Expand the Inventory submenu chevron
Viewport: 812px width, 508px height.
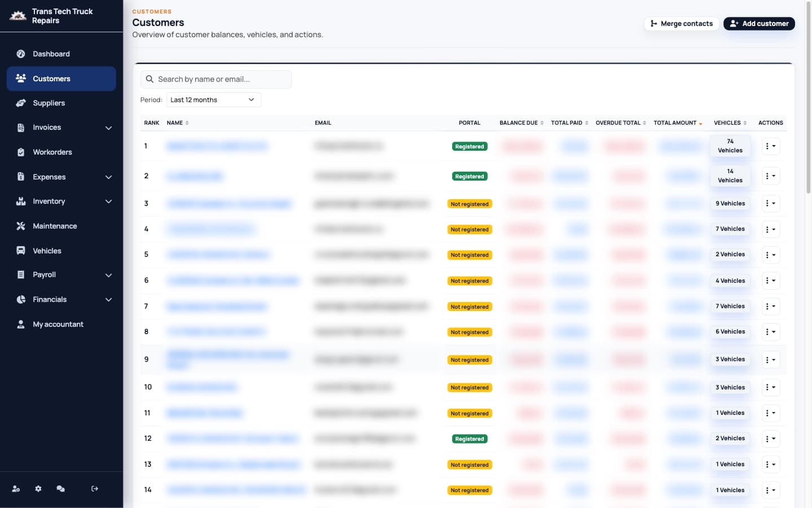point(109,201)
